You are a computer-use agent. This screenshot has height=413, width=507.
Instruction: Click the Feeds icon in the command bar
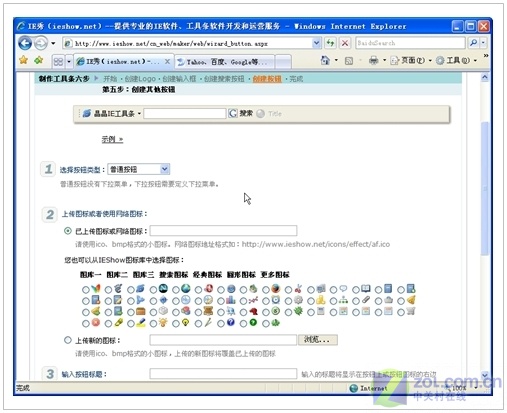tap(349, 61)
